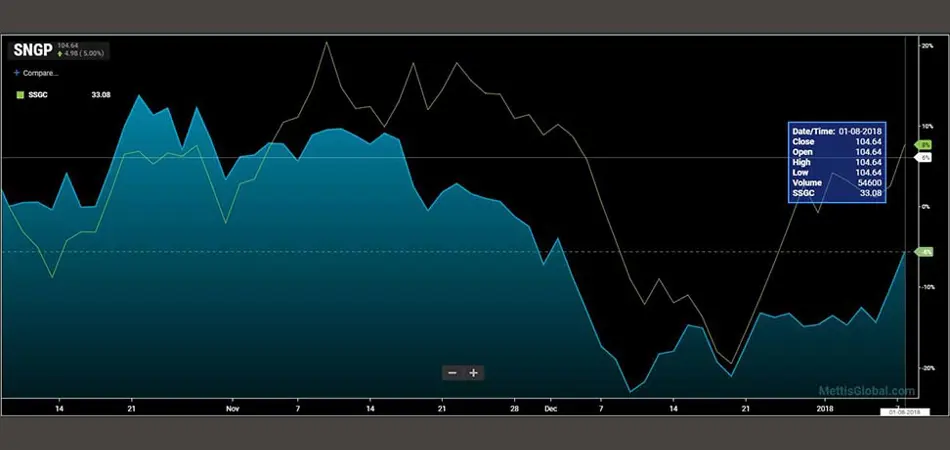Click the green up-arrow change indicator
The height and width of the screenshot is (450, 950).
point(59,53)
